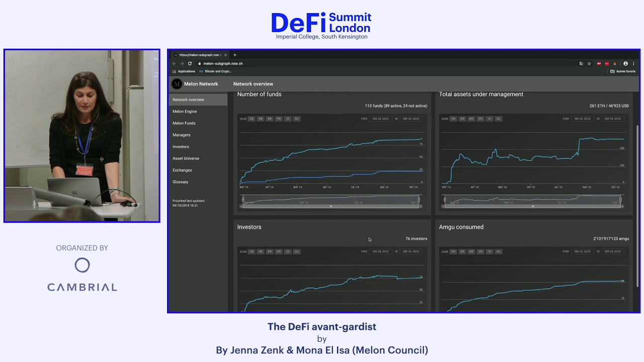Set Total assets chart zoom to 1m
Viewport: 644px width, 362px height.
453,119
